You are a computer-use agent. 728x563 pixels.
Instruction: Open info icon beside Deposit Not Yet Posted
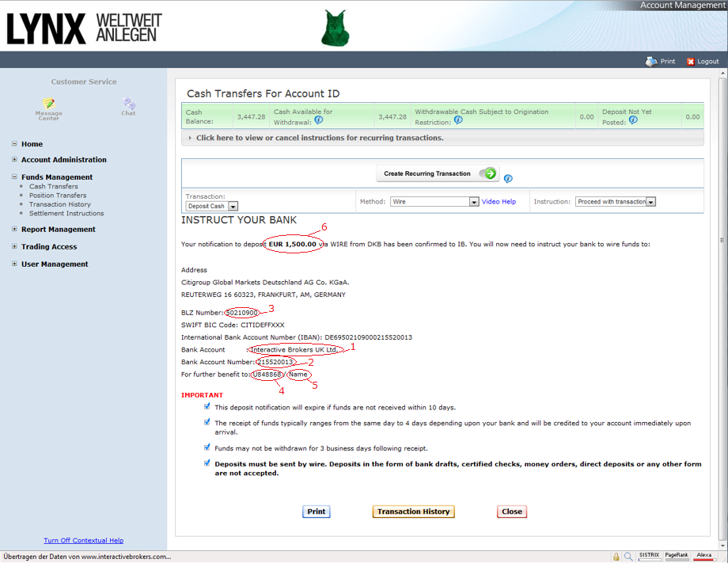(x=633, y=120)
